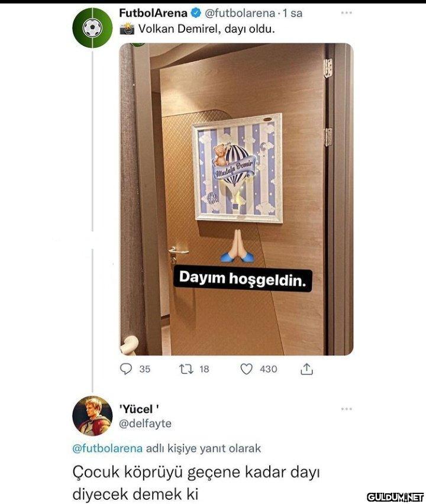
Task: Click the reply speech bubble icon
Action: click(x=125, y=369)
